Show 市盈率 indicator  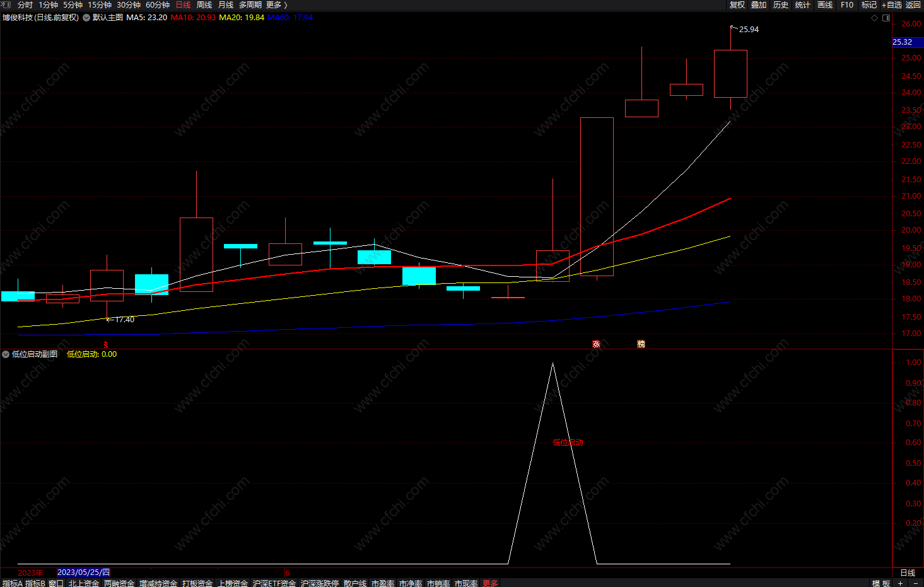click(x=383, y=583)
